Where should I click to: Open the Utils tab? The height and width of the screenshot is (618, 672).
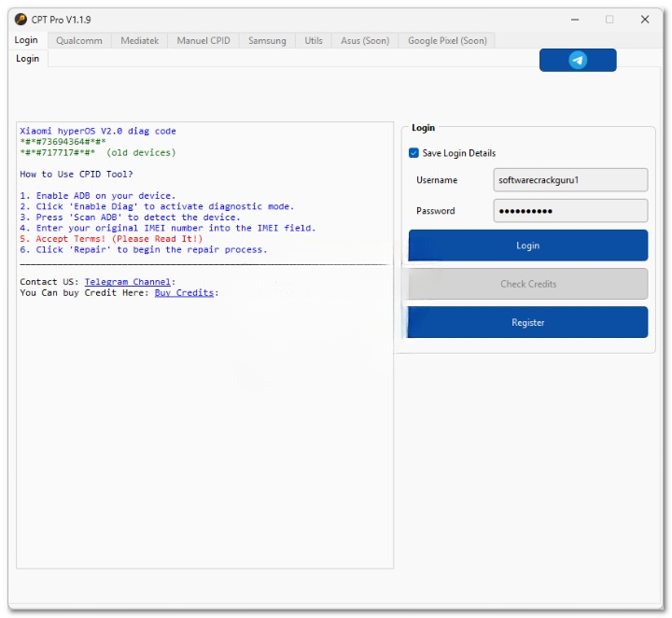pyautogui.click(x=314, y=41)
